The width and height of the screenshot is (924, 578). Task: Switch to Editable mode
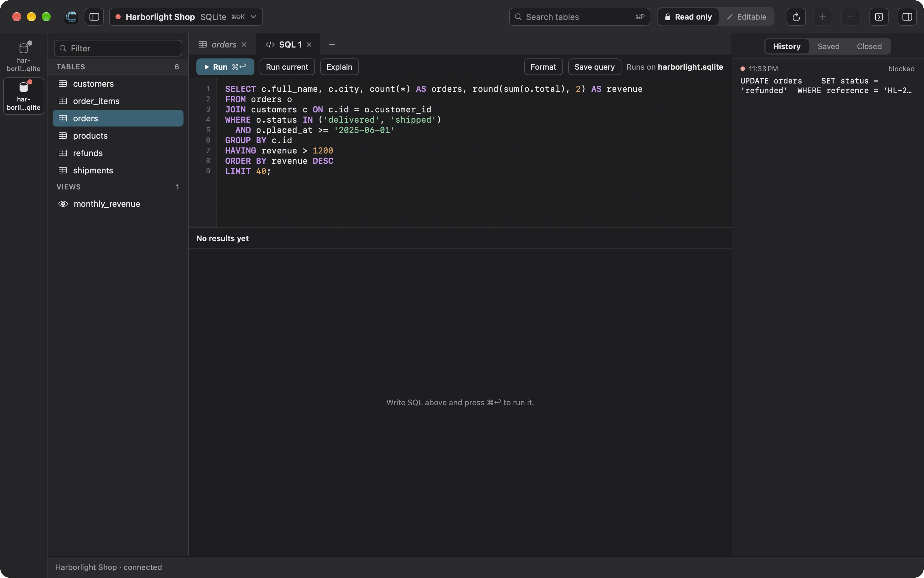click(x=747, y=17)
